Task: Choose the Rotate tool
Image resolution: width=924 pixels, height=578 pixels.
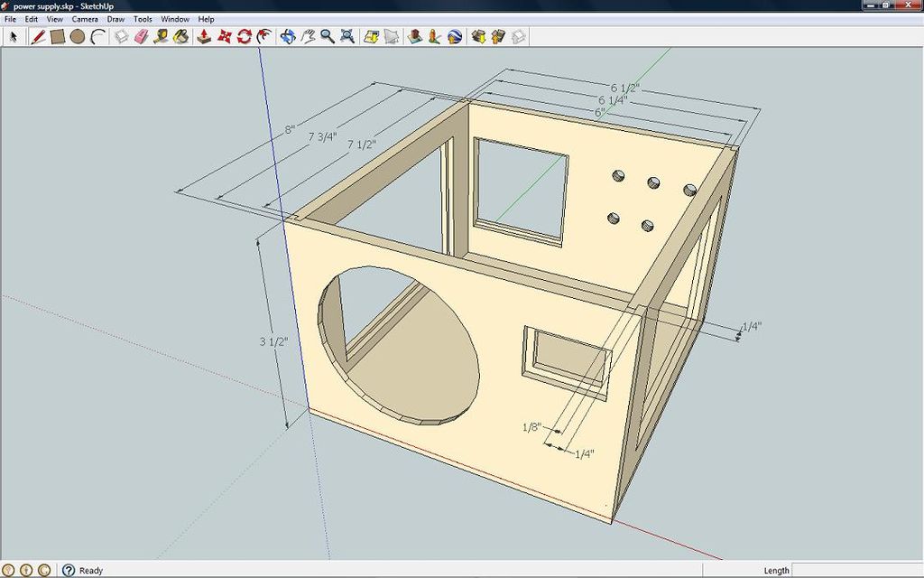Action: pyautogui.click(x=244, y=37)
